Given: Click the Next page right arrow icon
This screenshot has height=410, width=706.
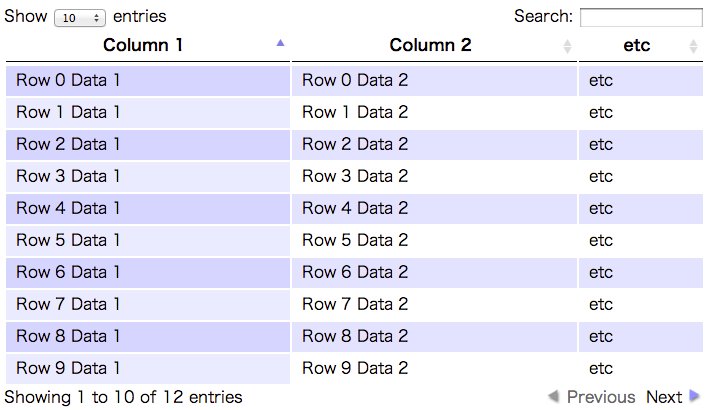Looking at the screenshot, I should (x=695, y=397).
